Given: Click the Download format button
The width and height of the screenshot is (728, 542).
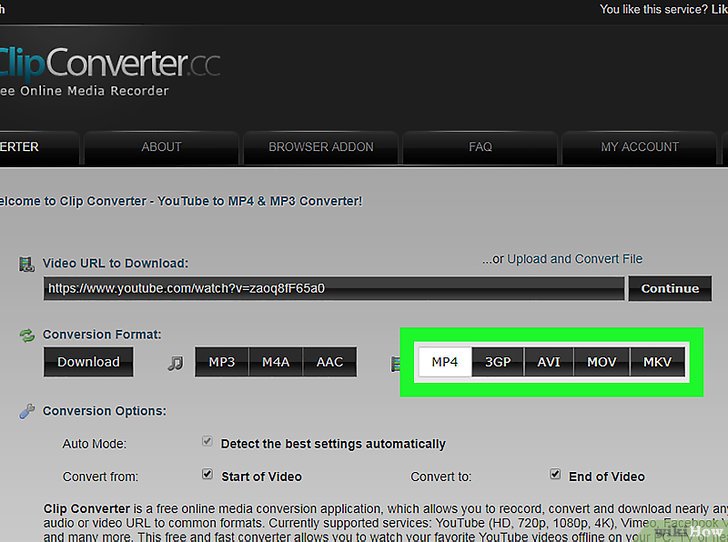Looking at the screenshot, I should tap(88, 362).
